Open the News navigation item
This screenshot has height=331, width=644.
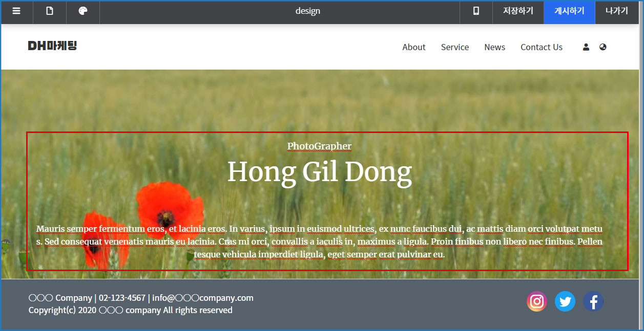(494, 47)
